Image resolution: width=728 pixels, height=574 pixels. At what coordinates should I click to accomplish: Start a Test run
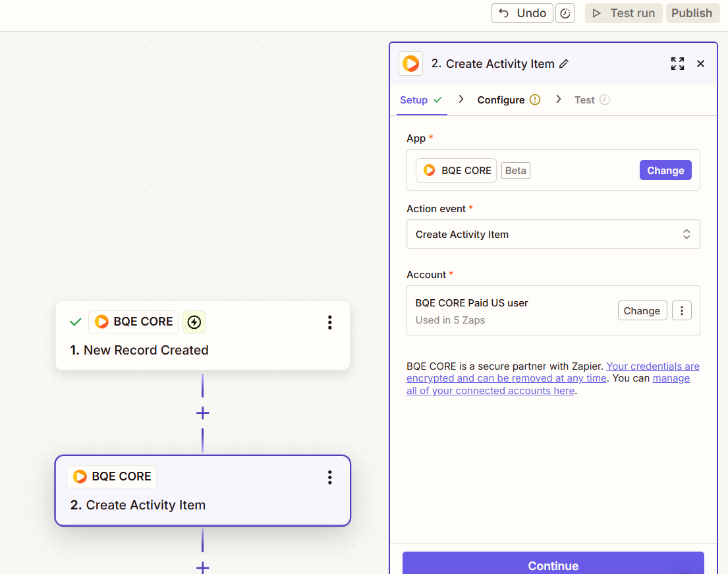click(623, 13)
